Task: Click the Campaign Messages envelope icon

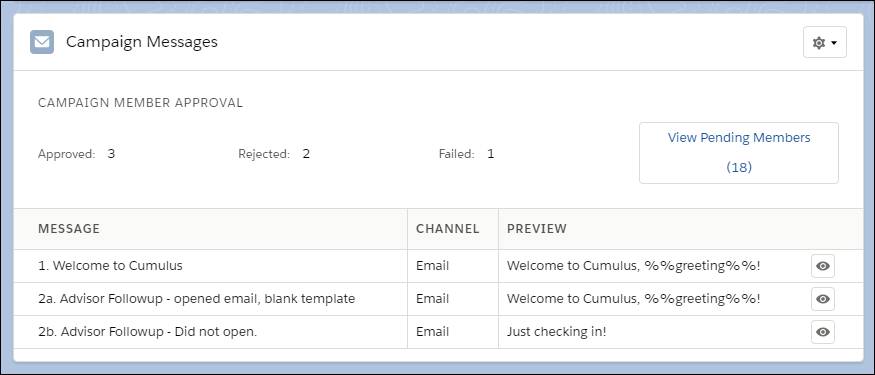Action: point(42,42)
